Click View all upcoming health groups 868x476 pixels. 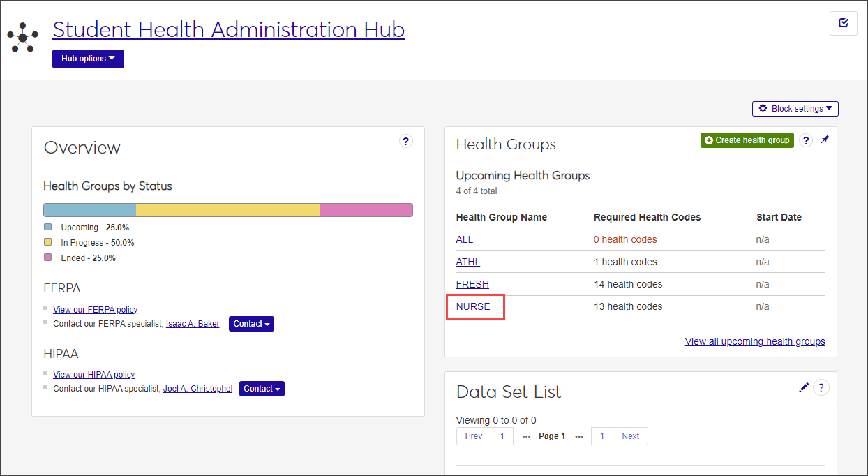pos(755,341)
